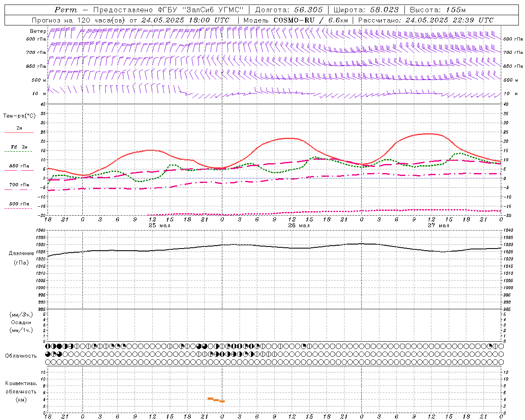Click the "Осадки" precipitation label
The width and height of the screenshot is (525, 420).
[x=21, y=322]
